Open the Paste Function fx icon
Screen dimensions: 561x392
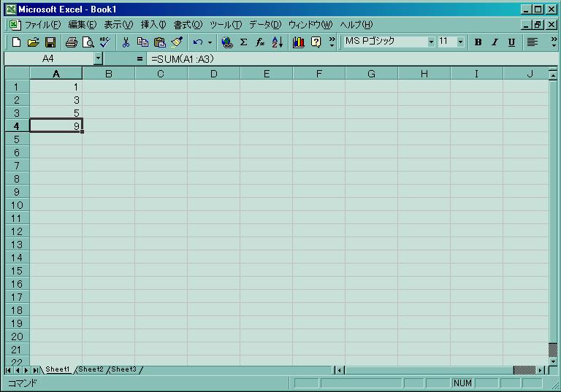pyautogui.click(x=261, y=42)
